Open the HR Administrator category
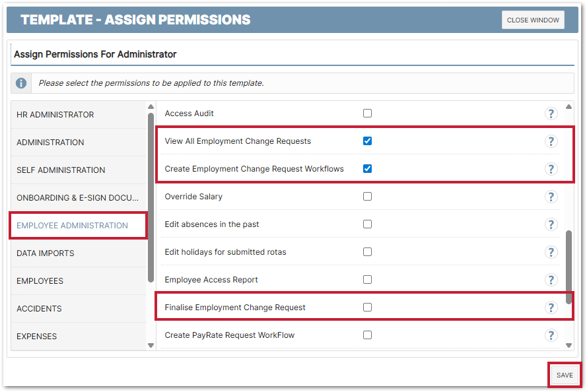 55,115
